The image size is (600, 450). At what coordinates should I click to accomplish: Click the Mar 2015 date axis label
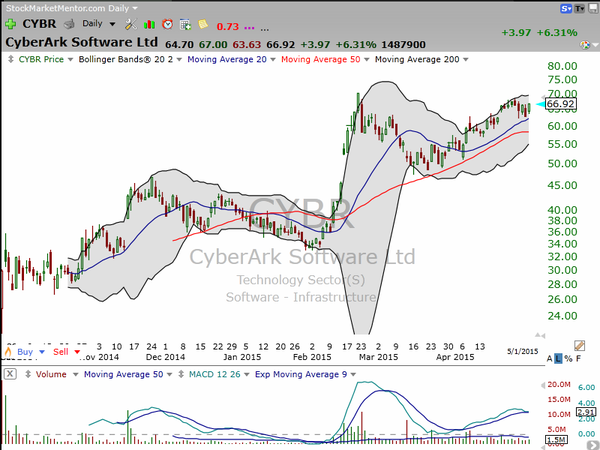tap(378, 357)
